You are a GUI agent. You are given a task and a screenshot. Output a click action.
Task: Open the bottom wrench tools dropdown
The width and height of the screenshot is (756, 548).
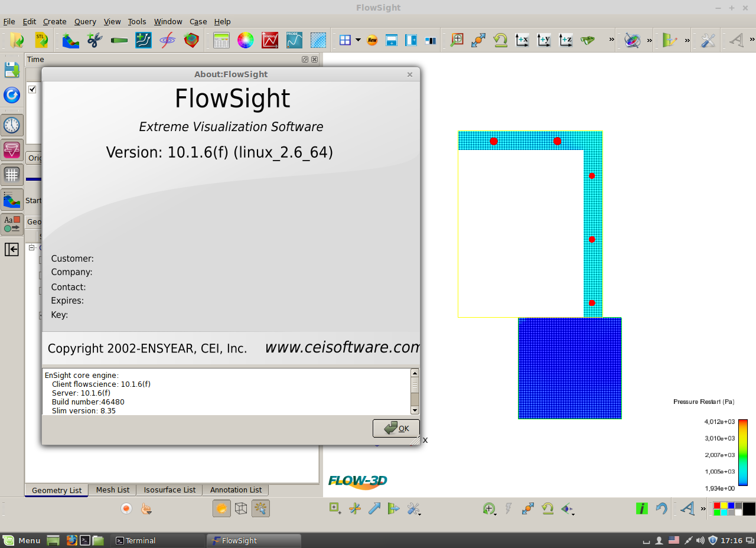click(413, 508)
